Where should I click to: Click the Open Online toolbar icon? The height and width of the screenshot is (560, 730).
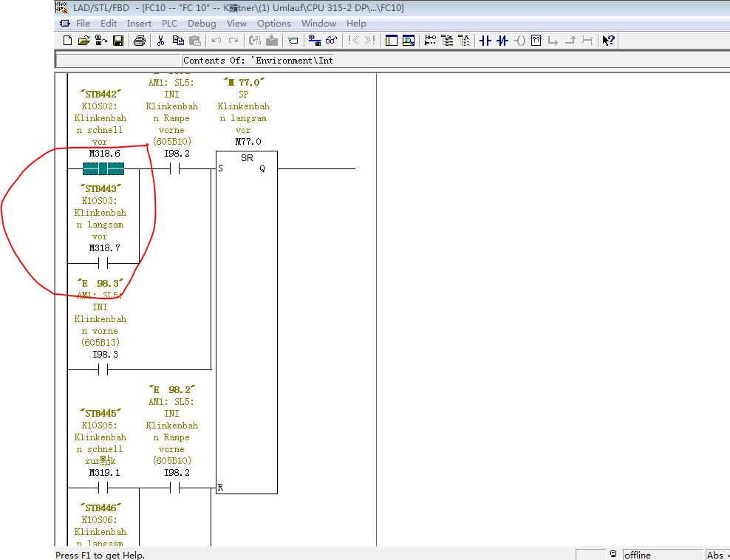101,41
